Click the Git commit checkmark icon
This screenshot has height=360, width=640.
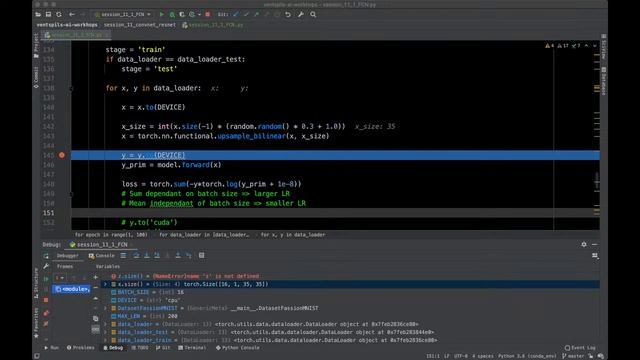click(x=246, y=14)
